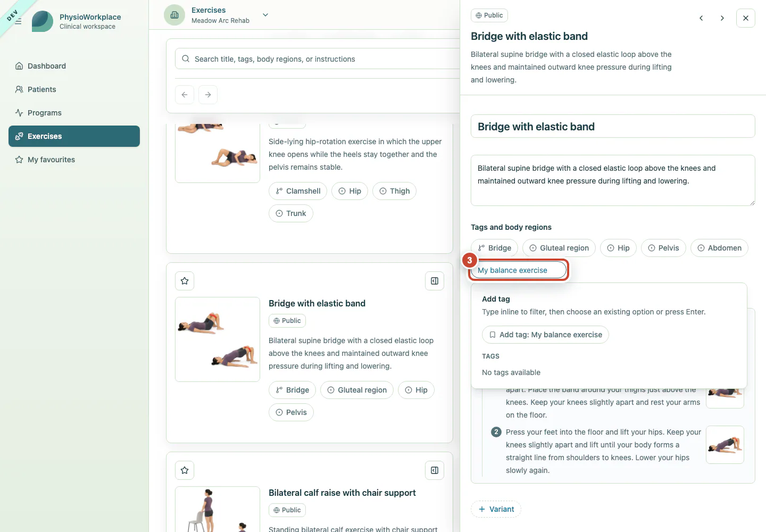
Task: Go to Dashboard in the sidebar
Action: (74, 66)
